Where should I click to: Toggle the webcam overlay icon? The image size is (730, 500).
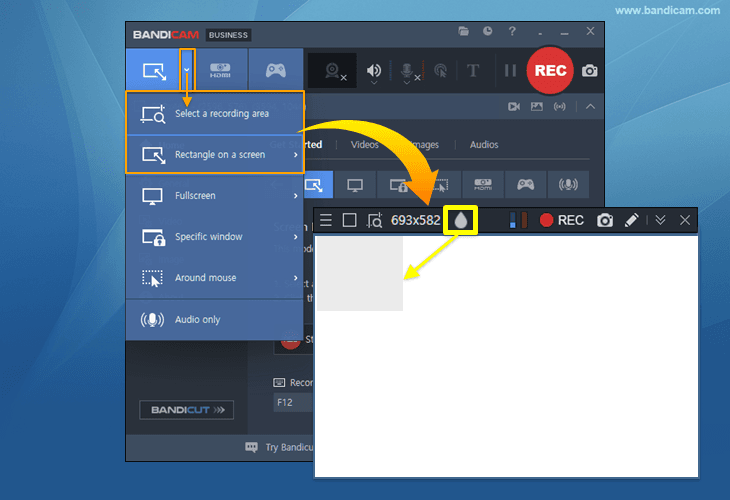click(x=333, y=71)
